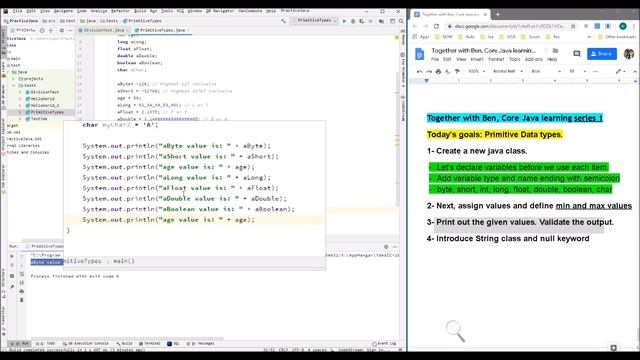The width and height of the screenshot is (640, 360).
Task: Bookmark page with star icon
Action: point(573,26)
